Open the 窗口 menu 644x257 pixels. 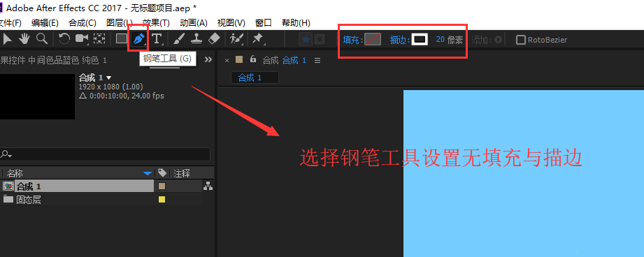[264, 22]
